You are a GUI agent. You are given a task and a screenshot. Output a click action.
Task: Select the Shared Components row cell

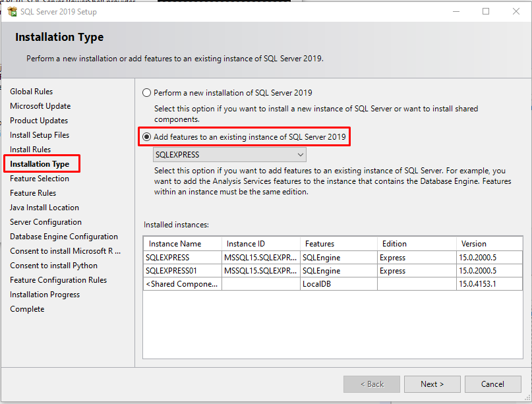click(x=183, y=284)
